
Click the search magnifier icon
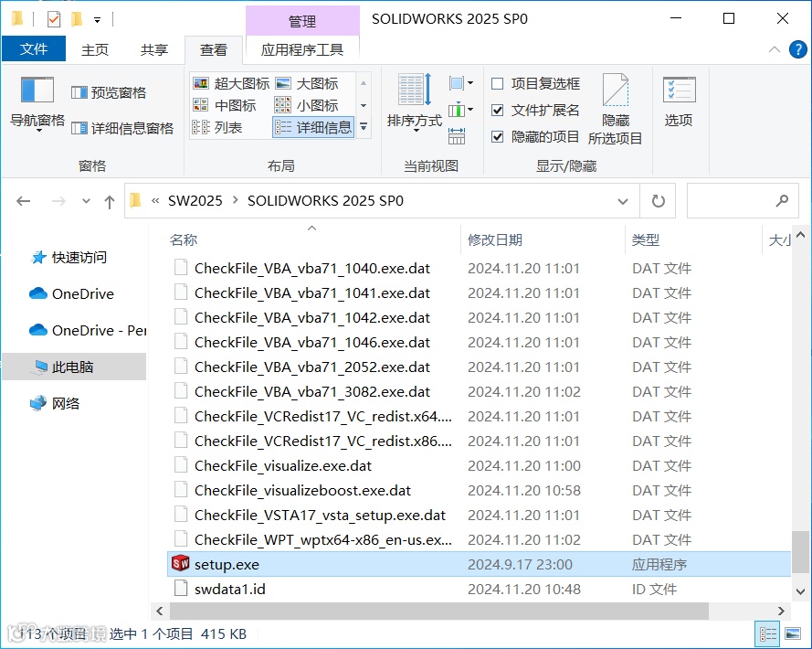pos(783,200)
